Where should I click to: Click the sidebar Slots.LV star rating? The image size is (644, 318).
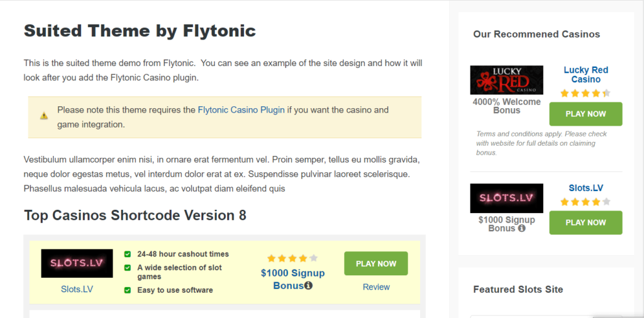(x=586, y=202)
